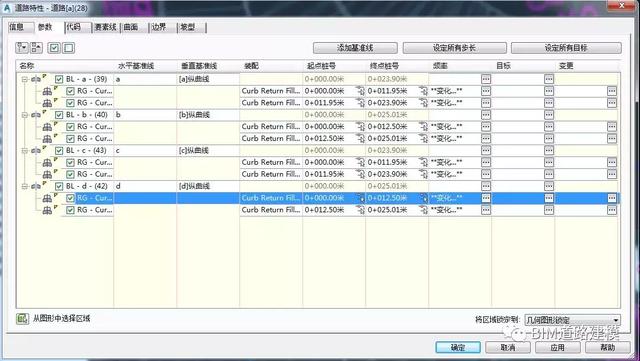Click the select-all checkmark toolbar icon

click(x=54, y=48)
